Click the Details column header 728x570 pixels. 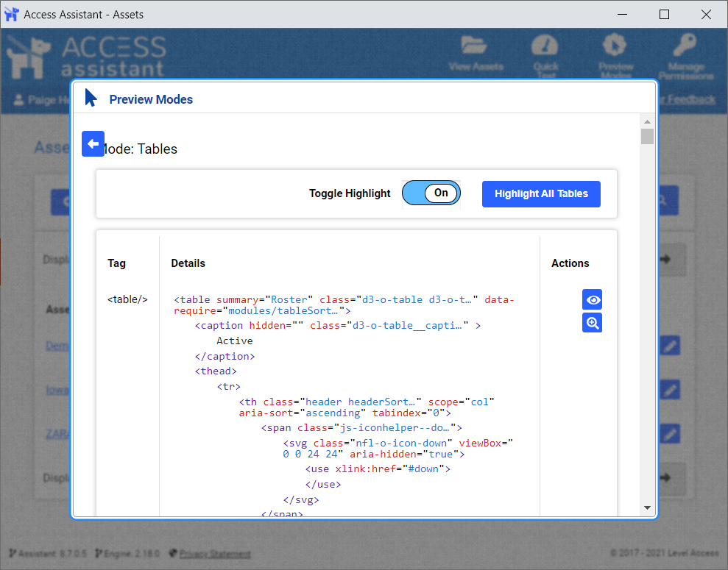pos(188,263)
